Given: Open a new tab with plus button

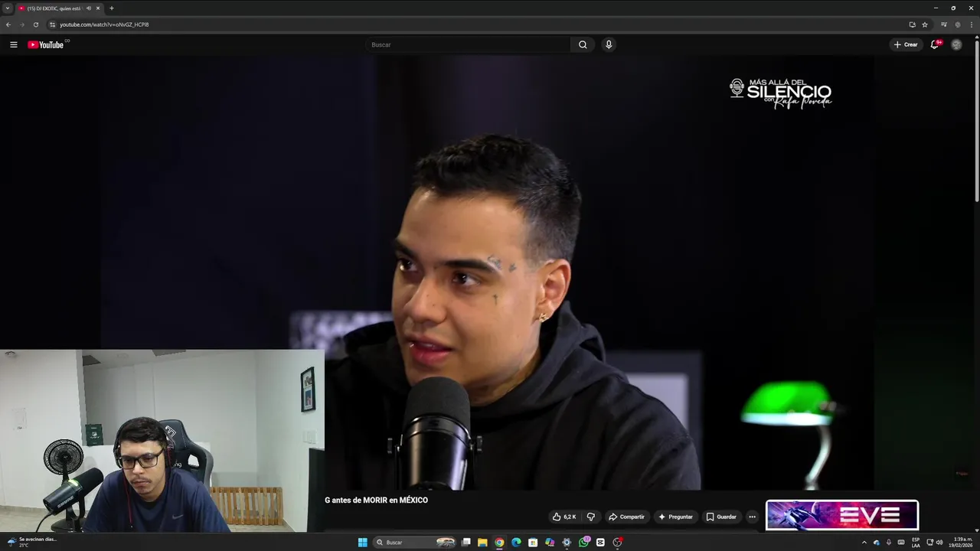Looking at the screenshot, I should click(x=112, y=8).
